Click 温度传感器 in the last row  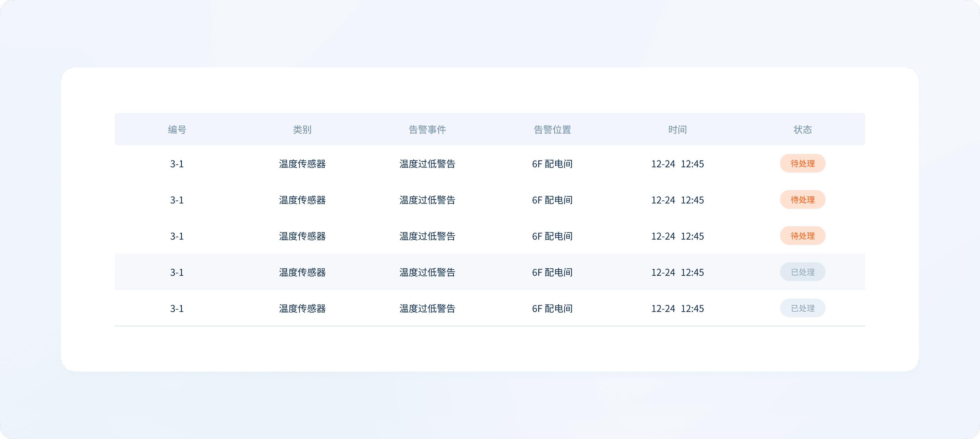pyautogui.click(x=302, y=308)
